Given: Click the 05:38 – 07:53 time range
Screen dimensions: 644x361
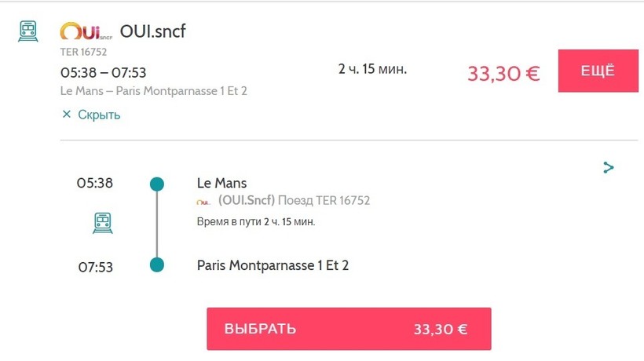Looking at the screenshot, I should point(104,73).
